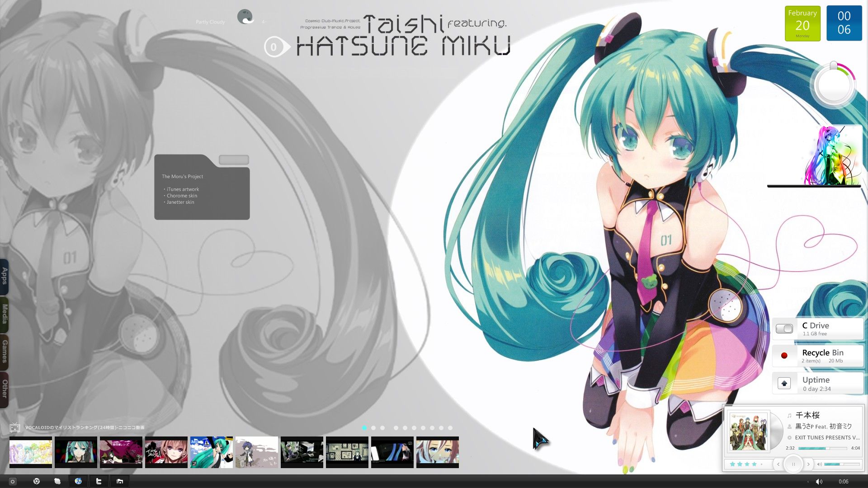The height and width of the screenshot is (488, 868).
Task: Click the artist text 黒うさP Feat. 初音ミク
Action: pos(824,427)
